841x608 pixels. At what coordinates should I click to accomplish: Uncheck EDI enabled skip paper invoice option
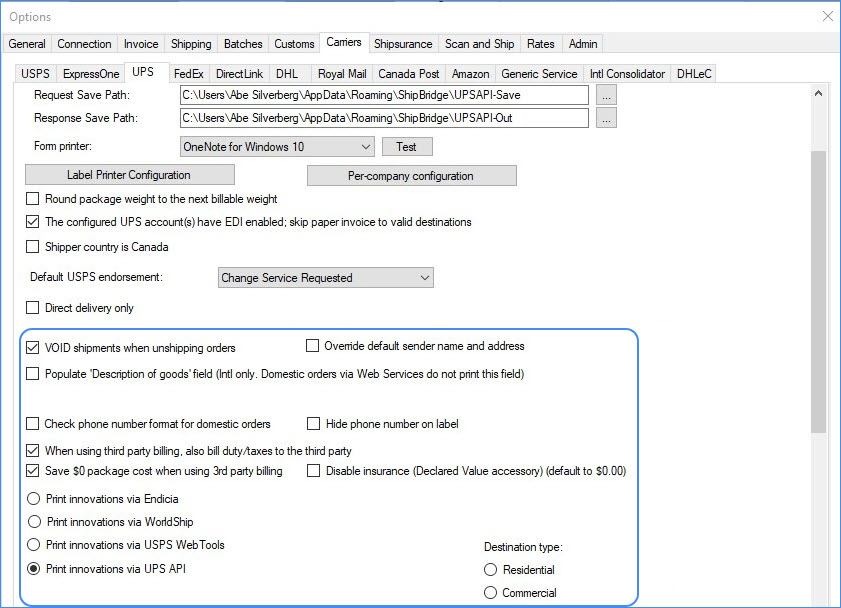coord(33,221)
